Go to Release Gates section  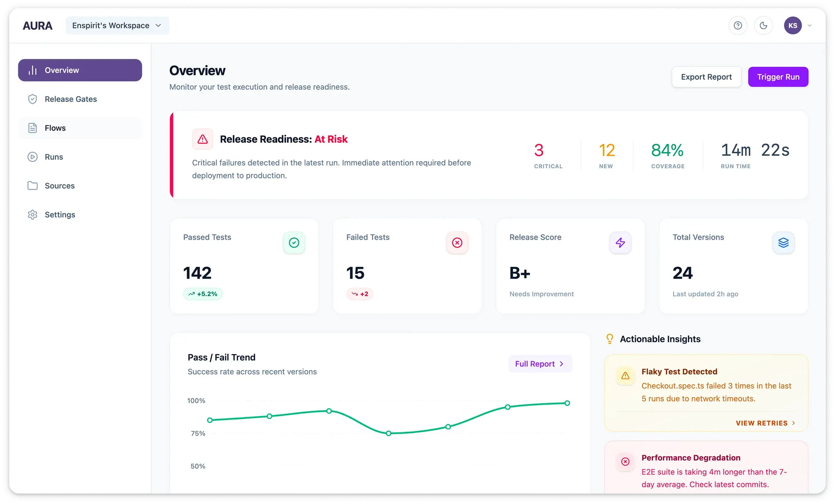point(70,99)
